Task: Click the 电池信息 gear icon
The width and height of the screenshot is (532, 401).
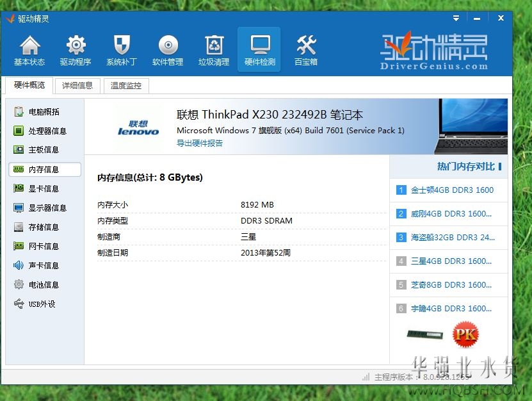Action: coord(19,284)
